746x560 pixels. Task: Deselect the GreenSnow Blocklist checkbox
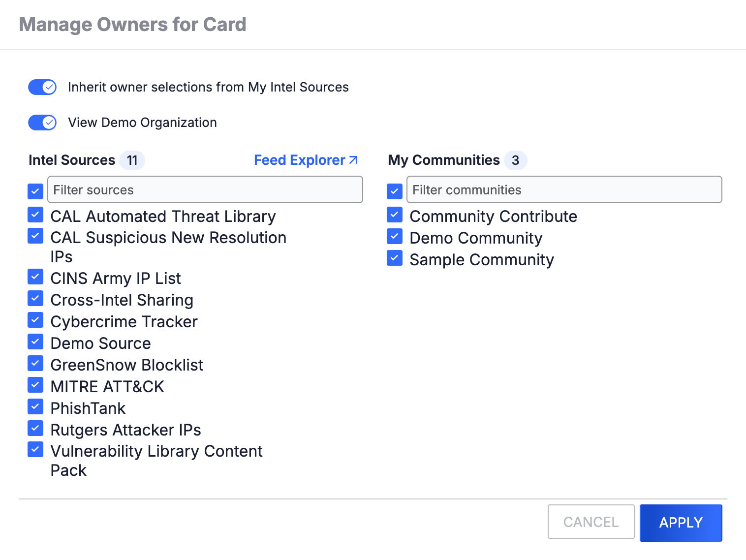tap(35, 363)
